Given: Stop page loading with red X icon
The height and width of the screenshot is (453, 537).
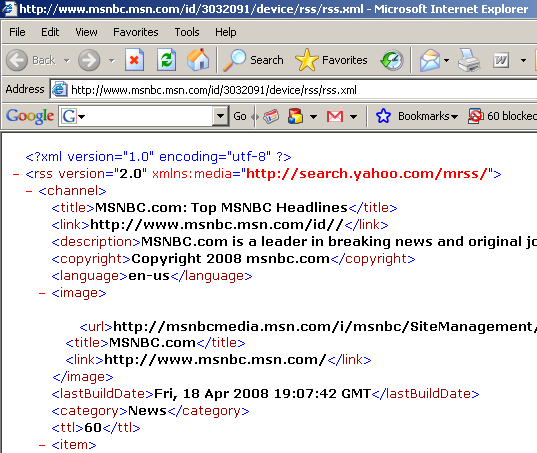Looking at the screenshot, I should click(134, 60).
